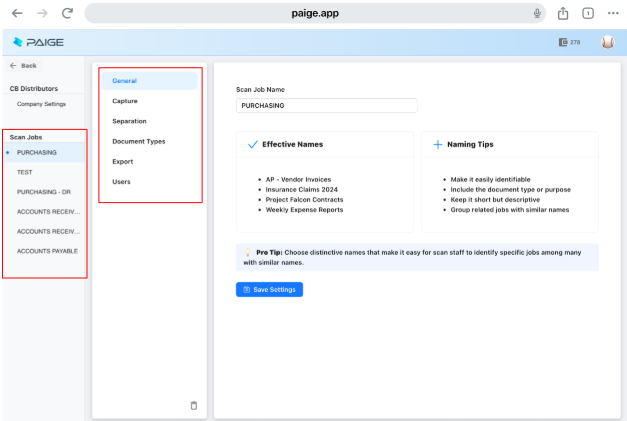
Task: Click the microphone icon in address bar
Action: click(538, 13)
